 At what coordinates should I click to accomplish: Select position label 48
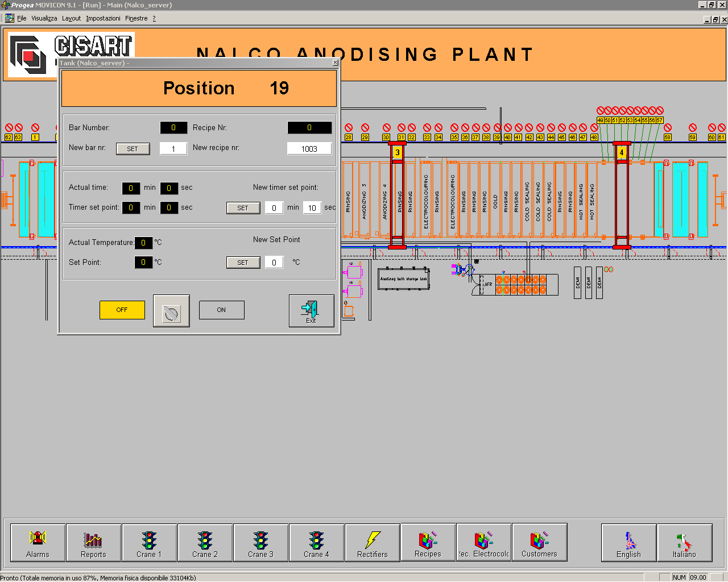(x=594, y=138)
